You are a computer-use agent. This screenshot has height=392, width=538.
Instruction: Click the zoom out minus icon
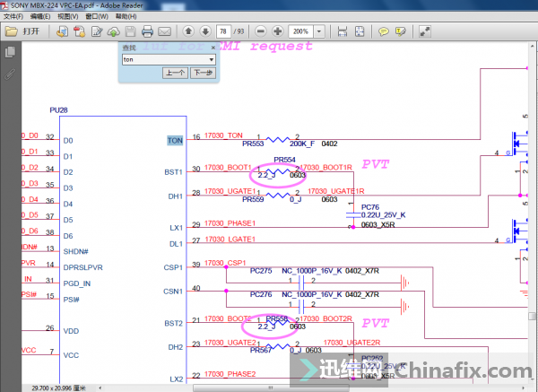click(261, 31)
